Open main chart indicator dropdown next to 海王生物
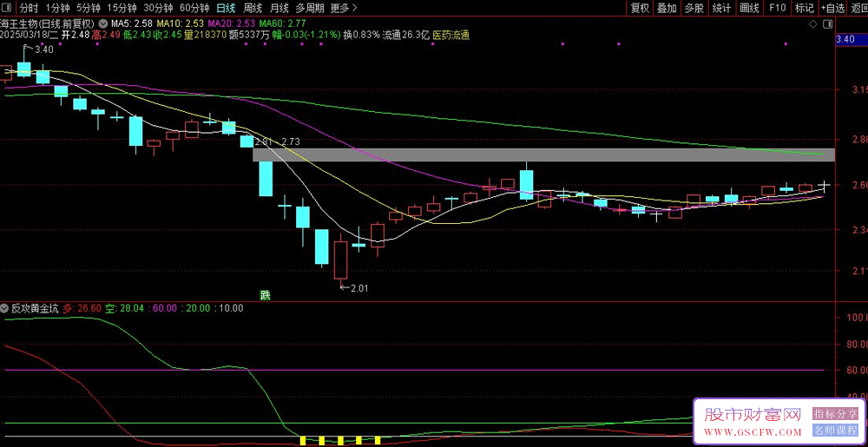Screen dimensions: 868x447 104,23
